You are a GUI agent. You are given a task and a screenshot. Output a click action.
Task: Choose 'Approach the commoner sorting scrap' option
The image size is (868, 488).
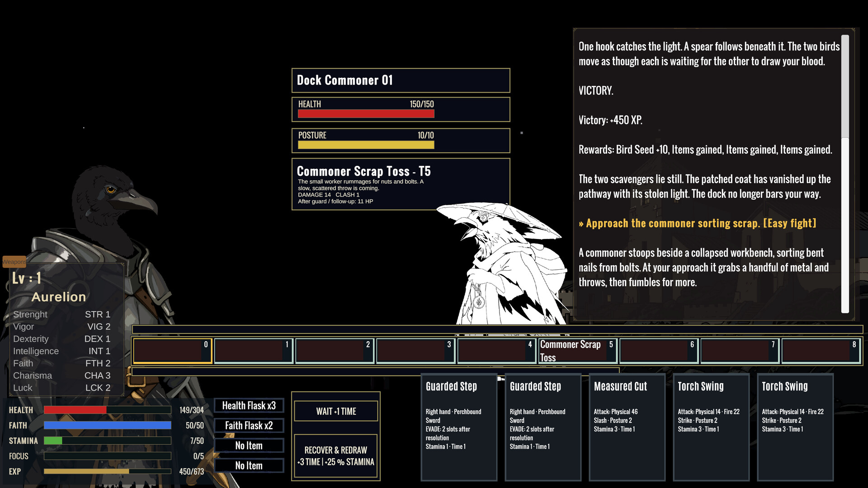point(698,223)
